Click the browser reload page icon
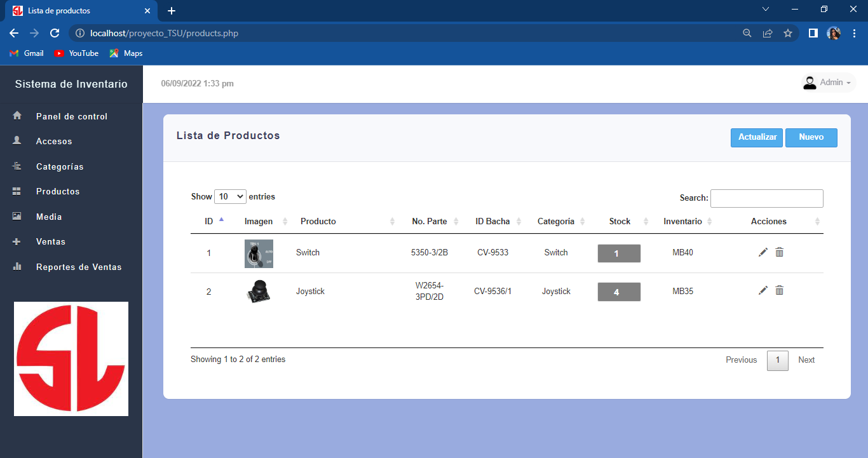This screenshot has height=458, width=868. coord(55,33)
